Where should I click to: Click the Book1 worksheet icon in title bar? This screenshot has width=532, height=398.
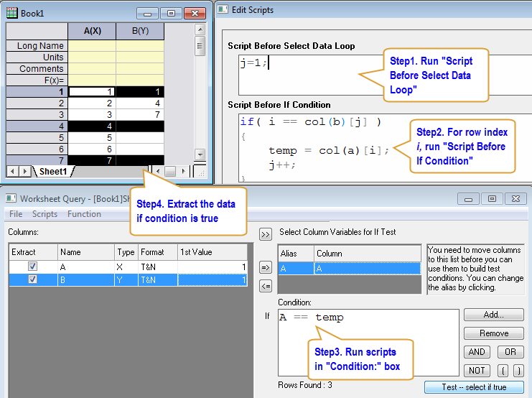(12, 12)
